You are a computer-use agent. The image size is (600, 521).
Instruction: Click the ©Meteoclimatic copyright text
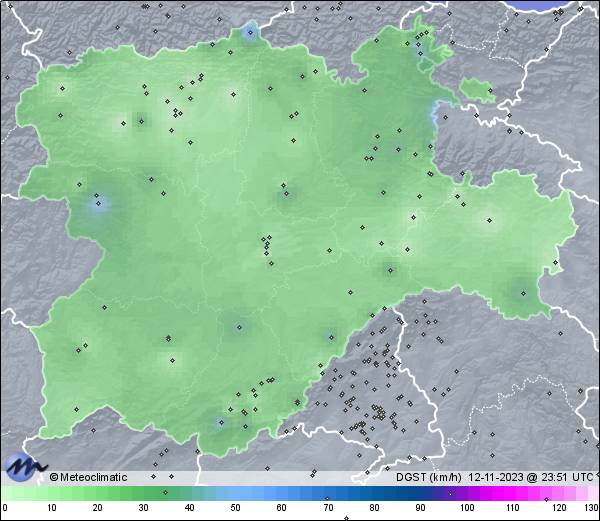pyautogui.click(x=88, y=477)
